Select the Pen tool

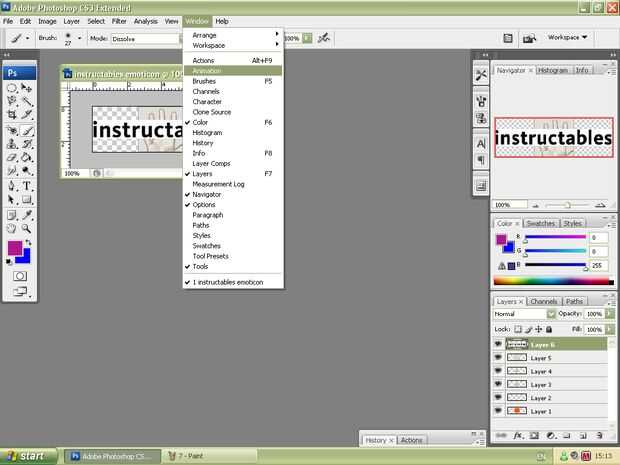click(12, 185)
